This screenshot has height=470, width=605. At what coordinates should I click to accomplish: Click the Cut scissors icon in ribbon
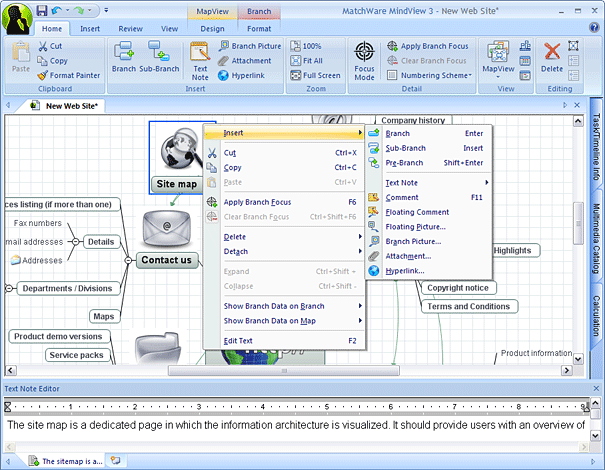(x=43, y=46)
